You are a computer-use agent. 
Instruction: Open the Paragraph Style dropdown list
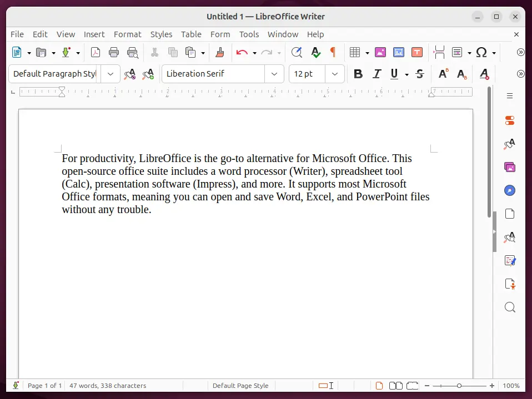click(x=111, y=74)
